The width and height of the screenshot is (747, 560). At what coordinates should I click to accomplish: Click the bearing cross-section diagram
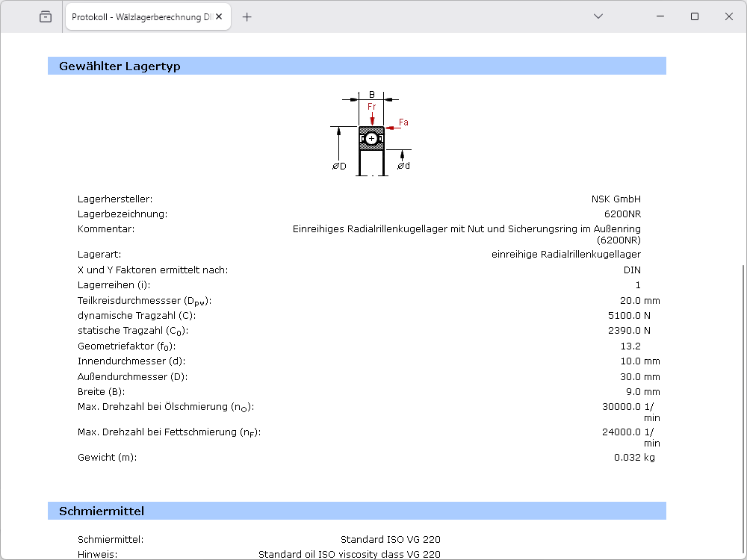point(371,140)
